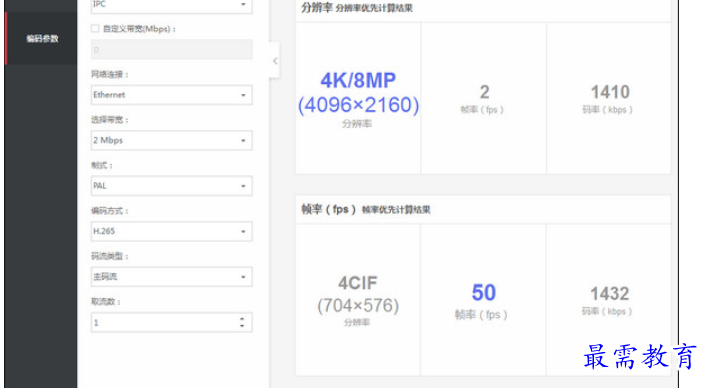Click the 4K/8MP (4096×2160) resolution result

pyautogui.click(x=358, y=93)
